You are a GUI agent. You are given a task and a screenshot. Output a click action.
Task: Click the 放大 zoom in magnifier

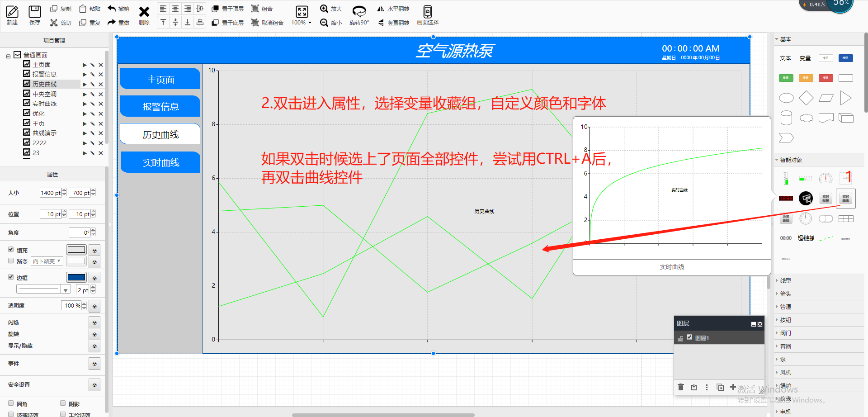pos(324,9)
